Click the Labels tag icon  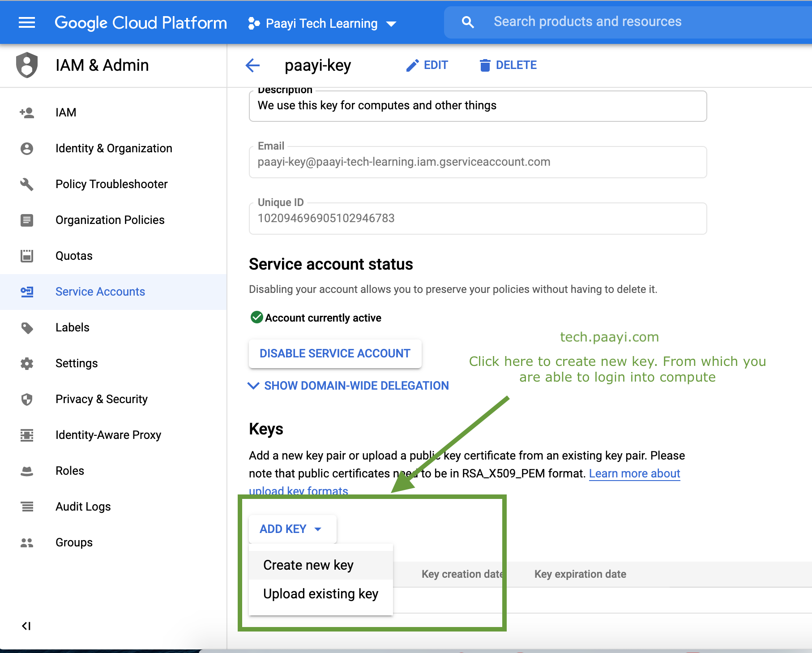tap(27, 328)
